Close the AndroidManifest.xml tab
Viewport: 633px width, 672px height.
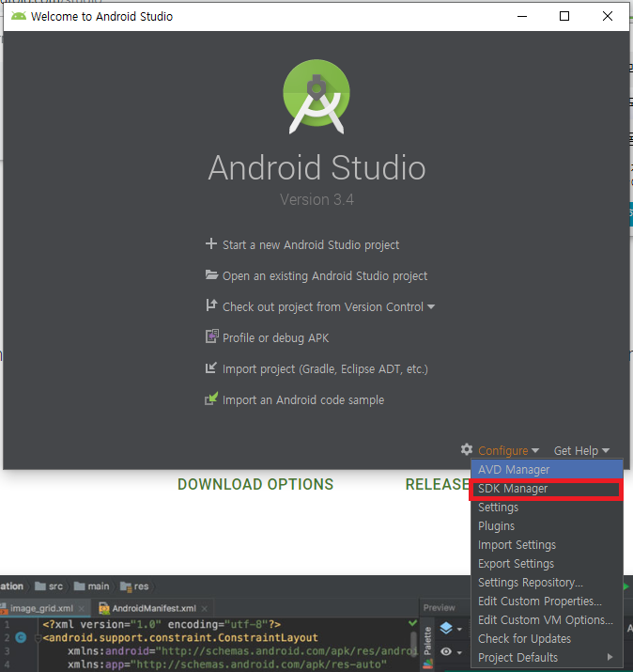(x=205, y=609)
